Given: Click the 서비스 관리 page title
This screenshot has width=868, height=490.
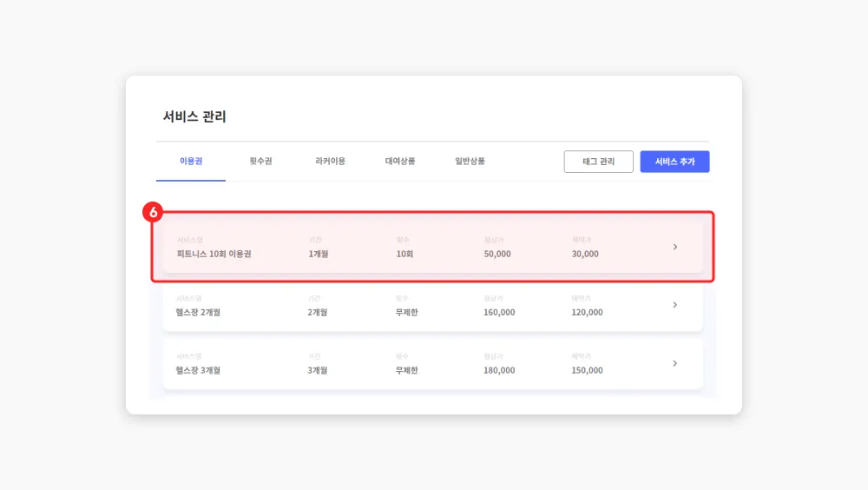Looking at the screenshot, I should click(194, 116).
